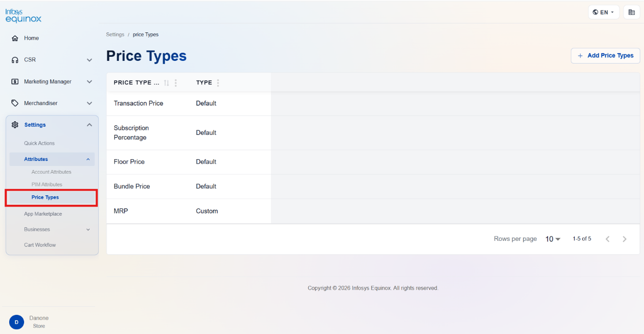Click the Merchandiser tag icon
The width and height of the screenshot is (644, 334).
coord(15,103)
